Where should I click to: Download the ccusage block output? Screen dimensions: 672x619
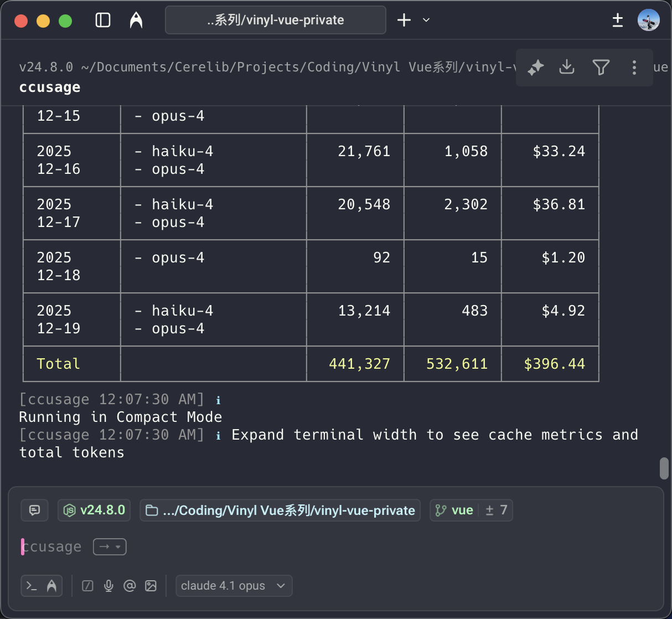tap(567, 68)
